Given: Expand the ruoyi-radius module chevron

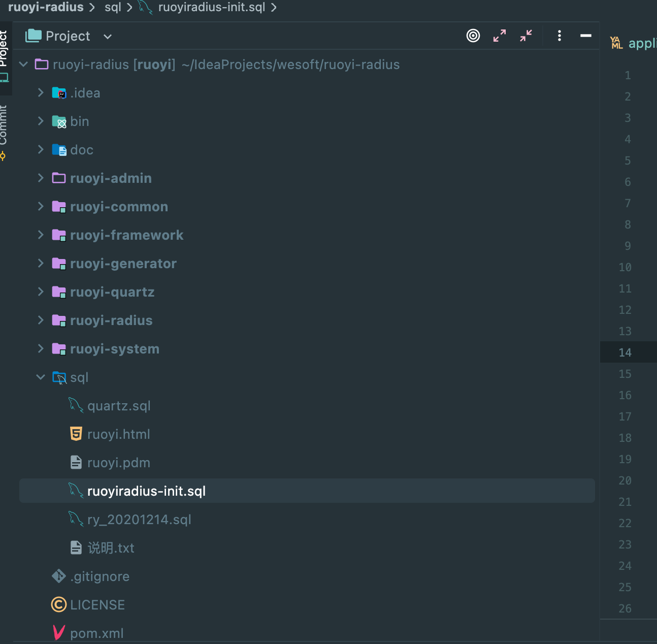Looking at the screenshot, I should pos(41,320).
